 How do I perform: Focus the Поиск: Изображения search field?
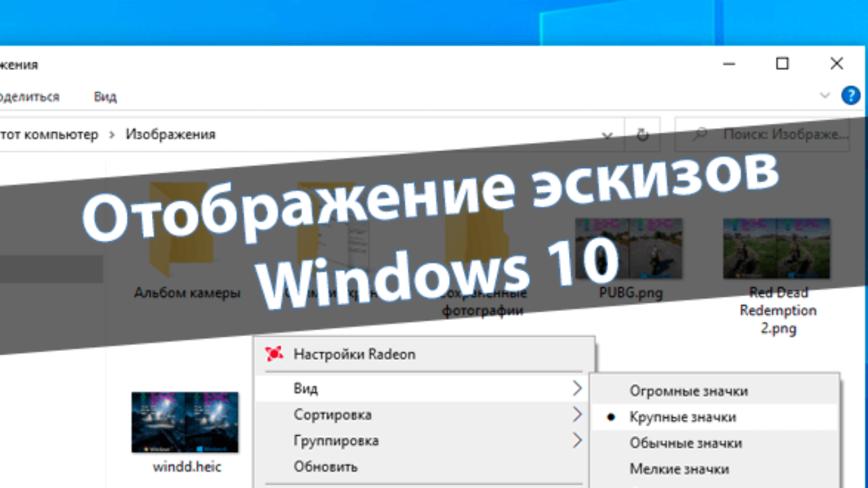tap(762, 134)
